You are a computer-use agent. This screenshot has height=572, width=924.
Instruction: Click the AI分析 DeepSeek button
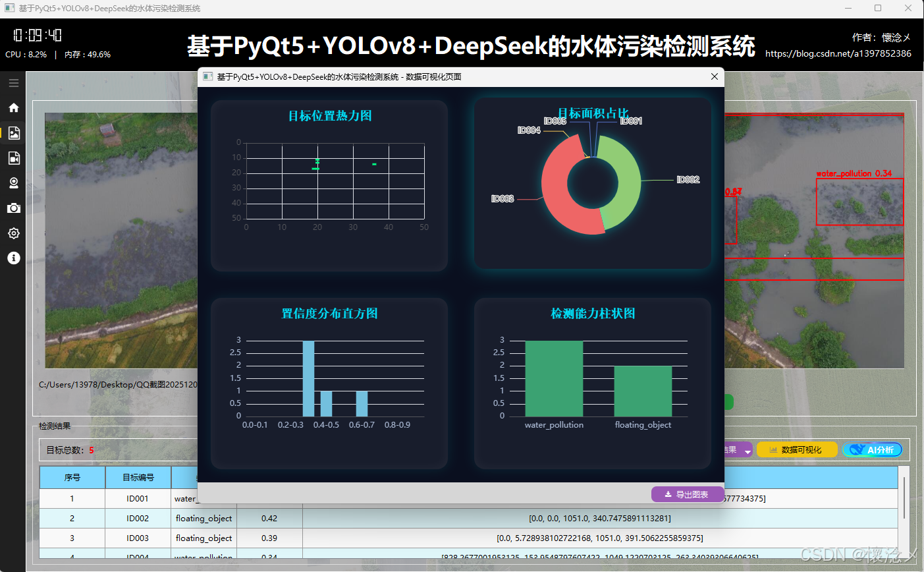click(x=872, y=449)
